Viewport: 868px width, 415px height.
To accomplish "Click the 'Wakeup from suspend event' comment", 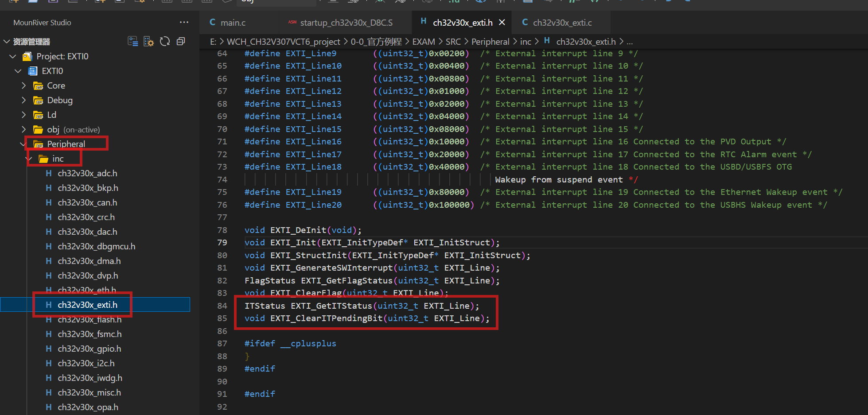I will click(559, 179).
